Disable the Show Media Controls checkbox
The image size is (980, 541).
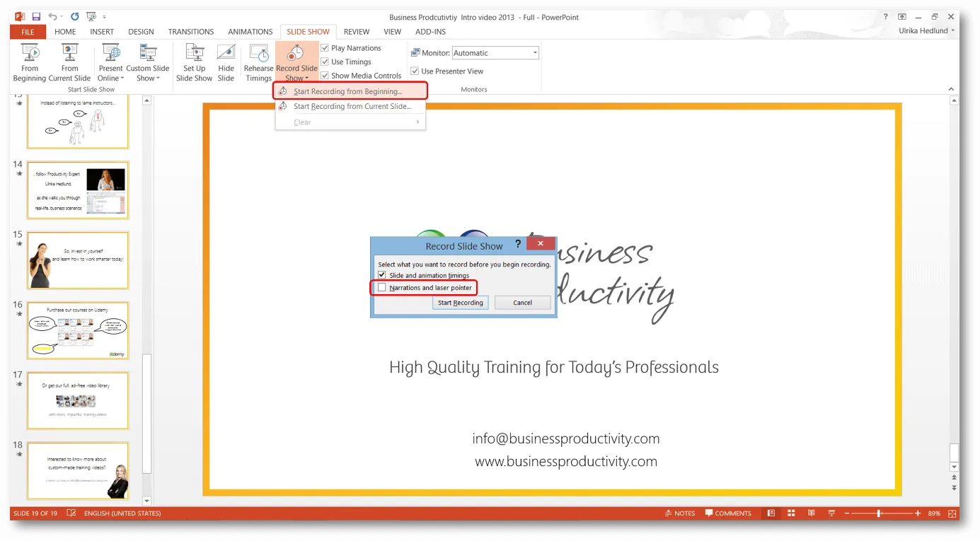325,76
